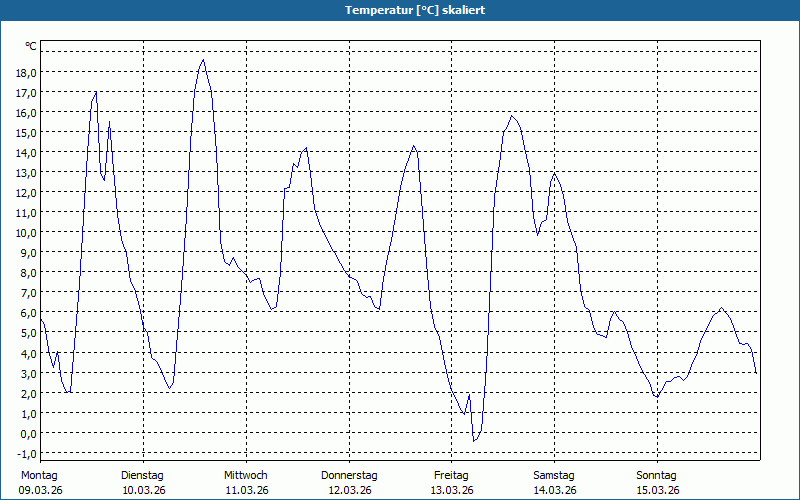The image size is (800, 500).
Task: Click the Friday temperature minimum below 0°C
Action: [474, 441]
